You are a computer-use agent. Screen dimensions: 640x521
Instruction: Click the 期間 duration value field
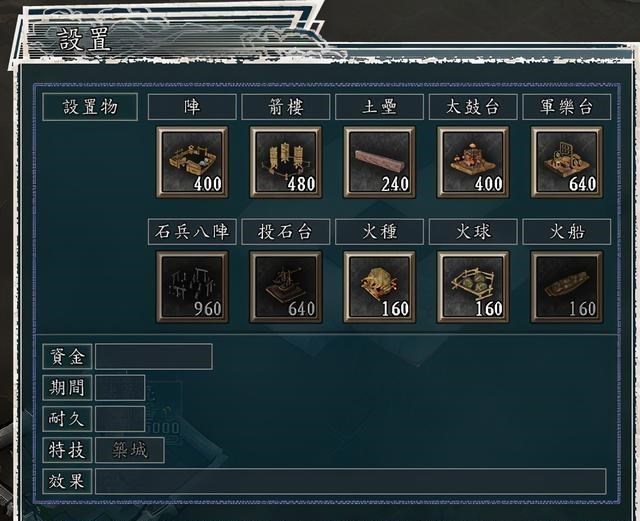[120, 387]
